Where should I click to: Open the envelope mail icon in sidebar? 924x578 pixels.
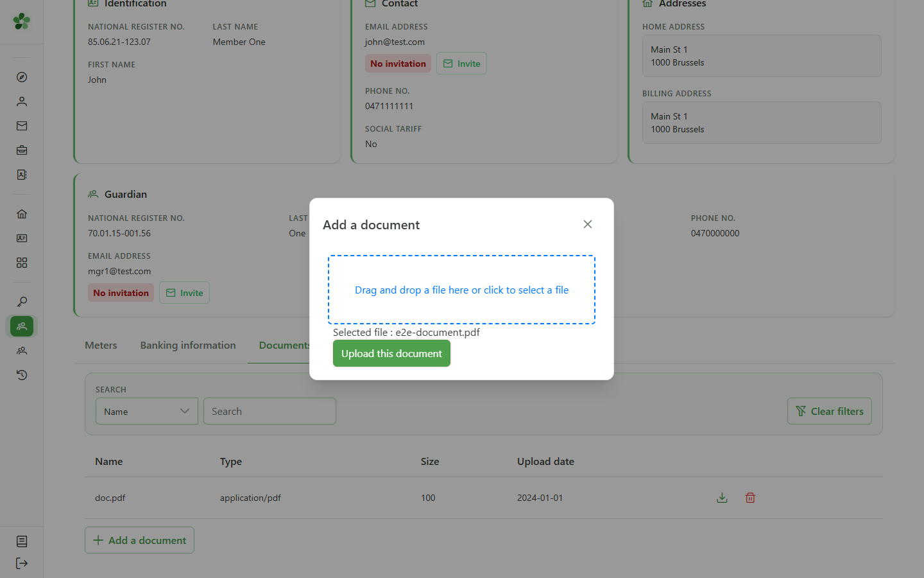(x=22, y=126)
